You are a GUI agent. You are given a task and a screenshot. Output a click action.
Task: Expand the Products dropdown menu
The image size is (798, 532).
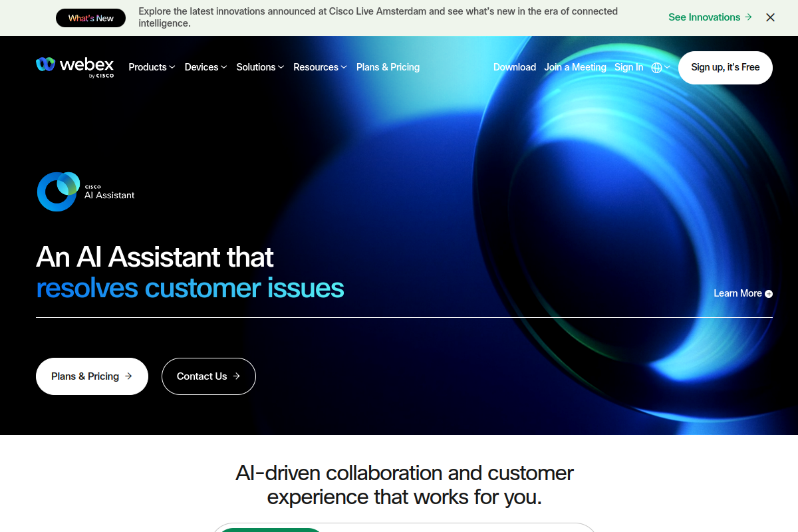(x=152, y=67)
